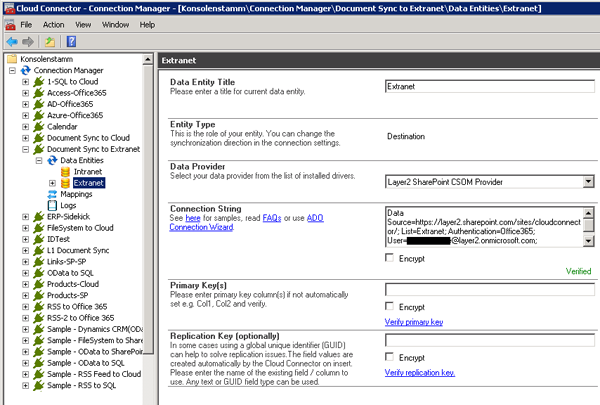Check Encrypt under the Replication Key field
The image size is (600, 405).
(391, 357)
